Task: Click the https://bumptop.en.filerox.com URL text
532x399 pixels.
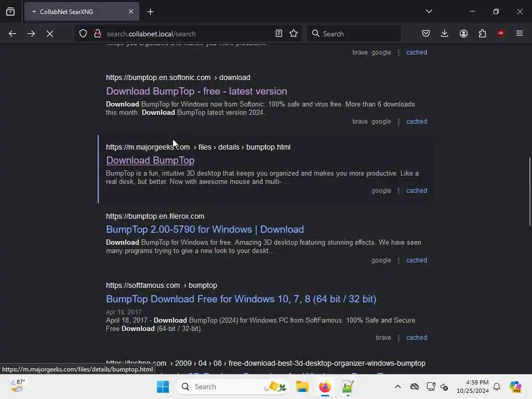Action: click(155, 216)
